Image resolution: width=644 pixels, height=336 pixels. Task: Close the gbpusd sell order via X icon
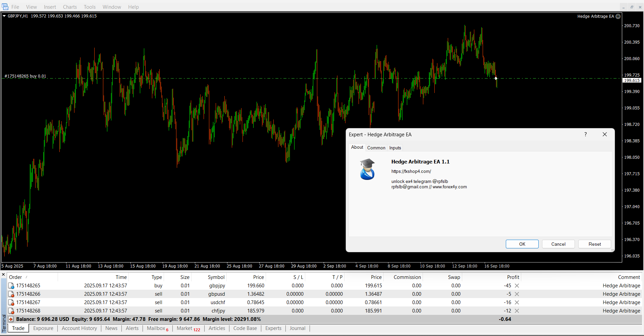517,294
